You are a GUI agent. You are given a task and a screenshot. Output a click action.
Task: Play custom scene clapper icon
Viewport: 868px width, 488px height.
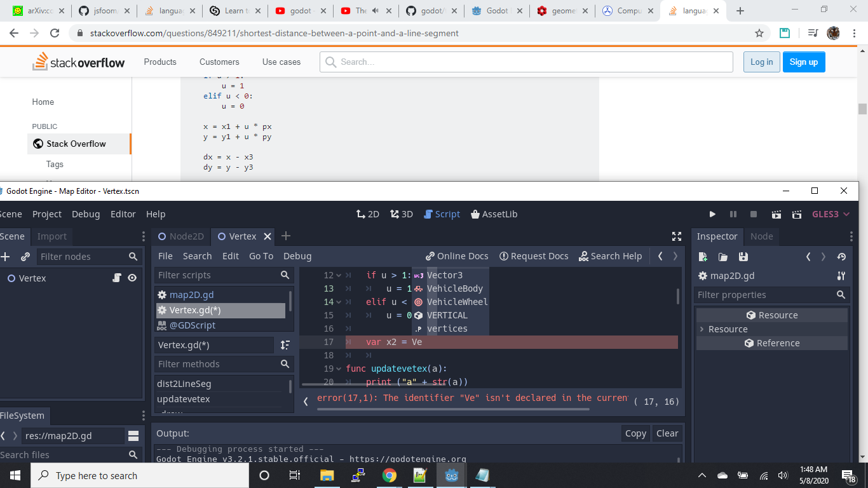(797, 214)
